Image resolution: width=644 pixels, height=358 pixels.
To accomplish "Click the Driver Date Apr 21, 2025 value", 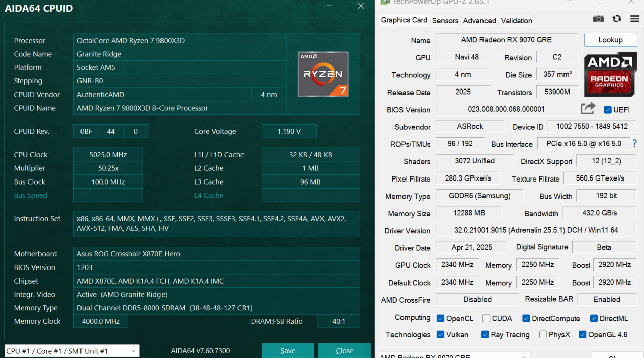I will (472, 247).
